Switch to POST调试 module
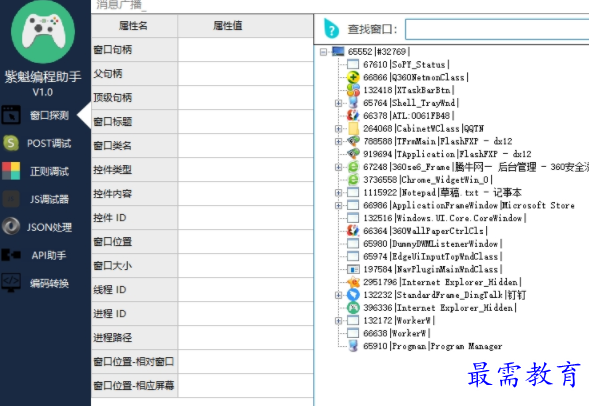Image resolution: width=589 pixels, height=406 pixels. coord(49,143)
